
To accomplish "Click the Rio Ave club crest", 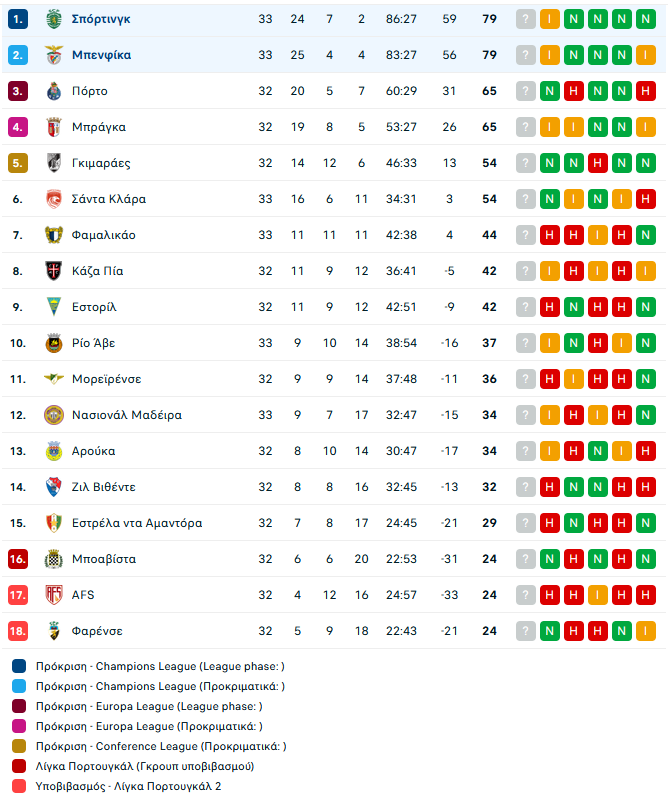I will coord(53,343).
